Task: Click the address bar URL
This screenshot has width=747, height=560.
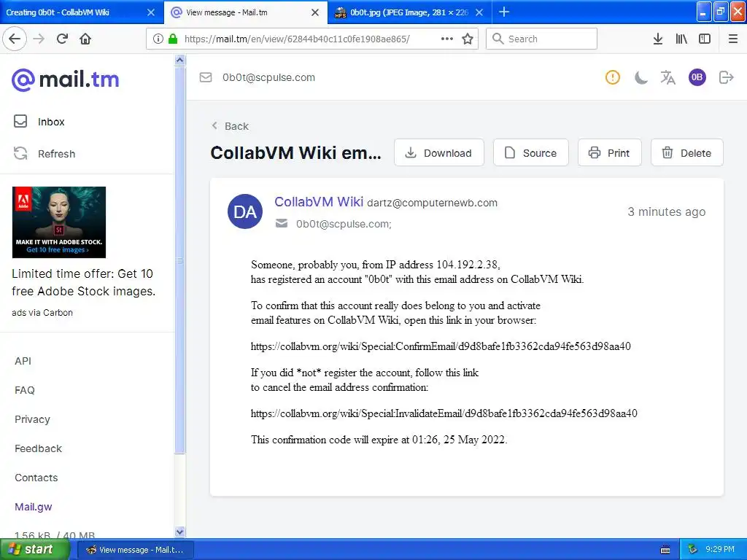Action: (x=297, y=39)
